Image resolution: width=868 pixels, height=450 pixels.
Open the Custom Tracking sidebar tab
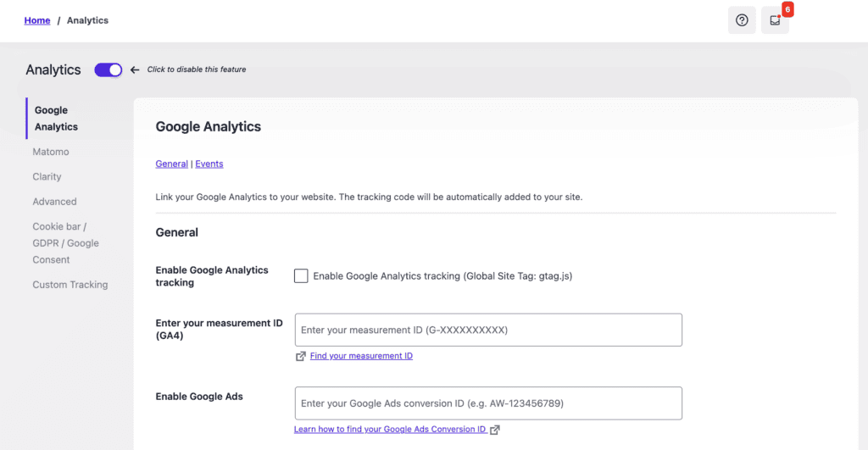click(70, 285)
